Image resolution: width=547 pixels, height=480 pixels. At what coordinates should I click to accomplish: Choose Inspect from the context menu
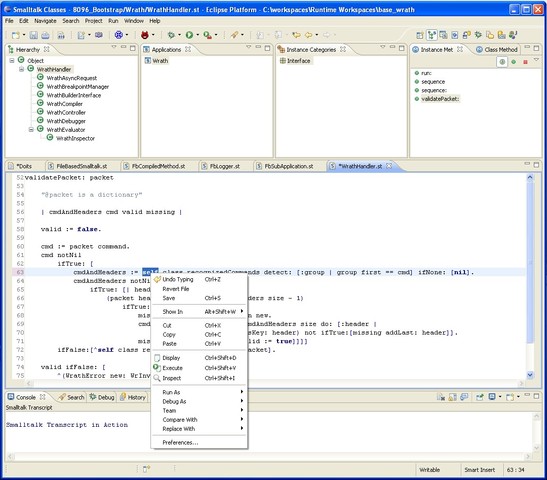click(199, 378)
